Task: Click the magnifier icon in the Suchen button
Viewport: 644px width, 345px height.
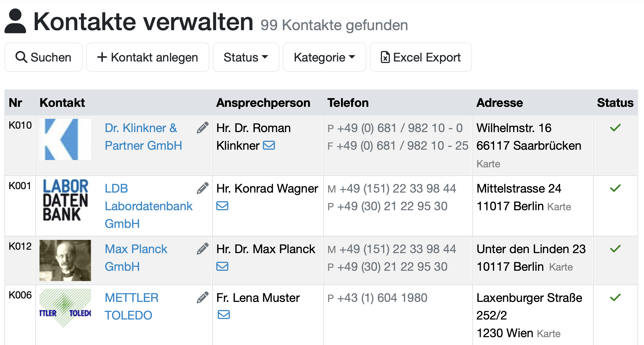Action: (21, 57)
